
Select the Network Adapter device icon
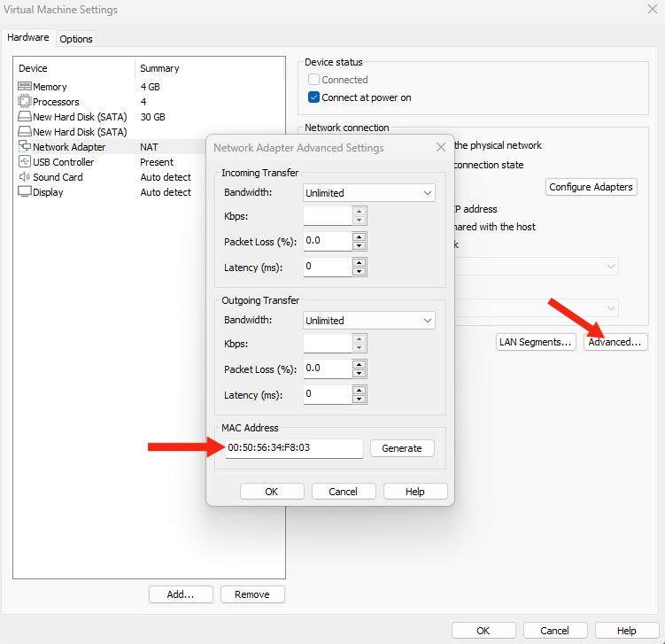(25, 147)
